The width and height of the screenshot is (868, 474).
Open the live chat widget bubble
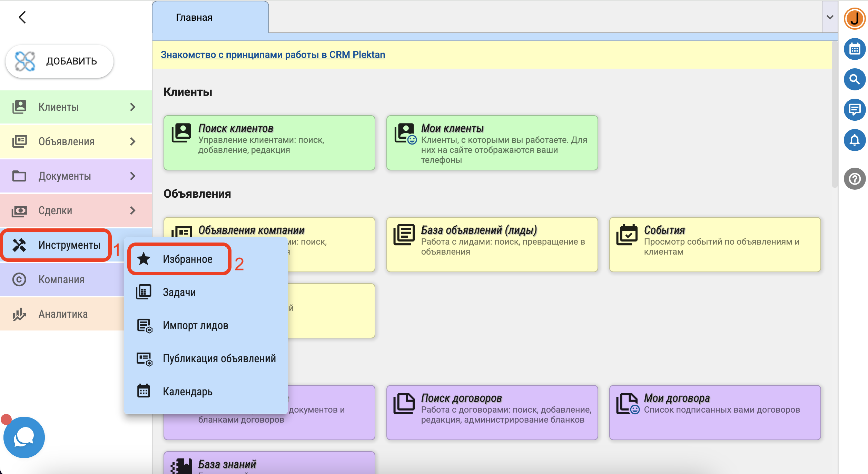(24, 437)
